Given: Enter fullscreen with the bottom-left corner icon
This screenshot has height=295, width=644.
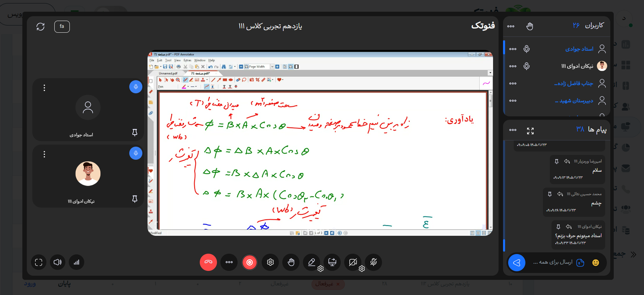Looking at the screenshot, I should coord(39,262).
